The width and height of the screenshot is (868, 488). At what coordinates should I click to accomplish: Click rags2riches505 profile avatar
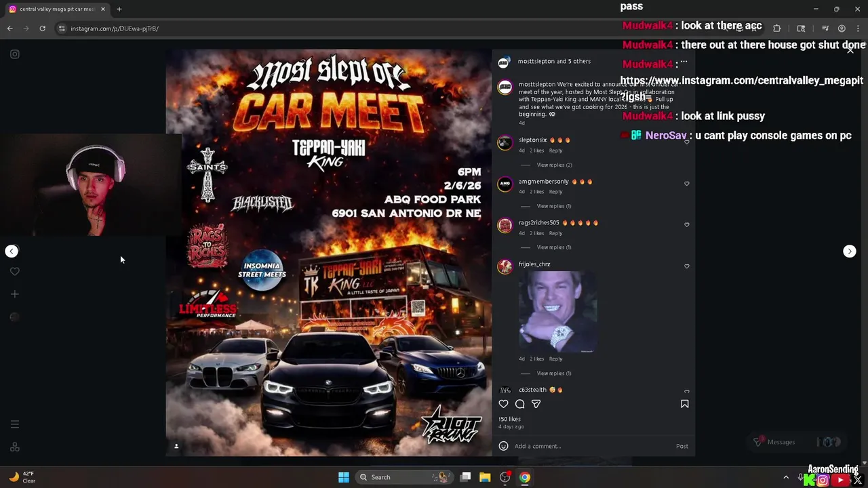pyautogui.click(x=505, y=226)
